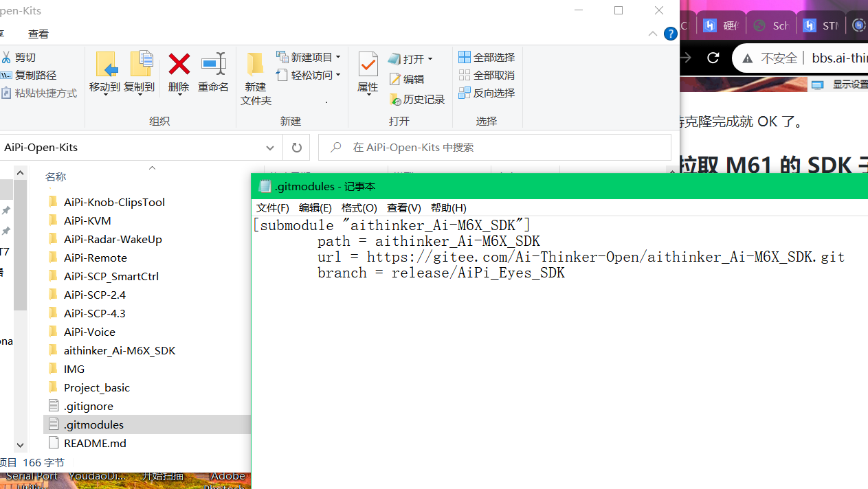The height and width of the screenshot is (489, 868).
Task: Click Select none (全部取消)
Action: tap(487, 75)
